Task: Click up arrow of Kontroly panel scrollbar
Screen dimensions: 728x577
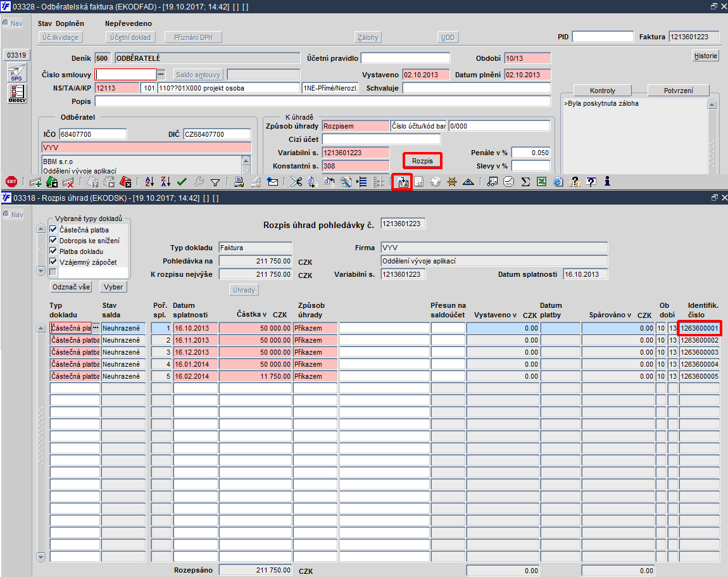Action: (712, 104)
